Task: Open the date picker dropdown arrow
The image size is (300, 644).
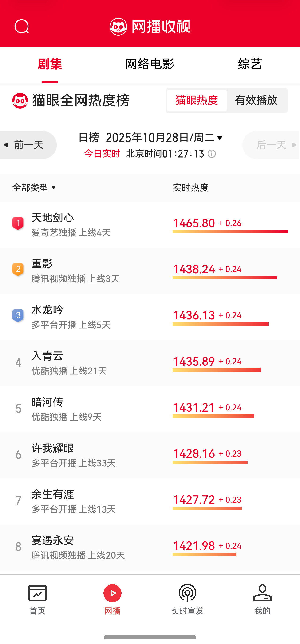Action: (x=220, y=138)
